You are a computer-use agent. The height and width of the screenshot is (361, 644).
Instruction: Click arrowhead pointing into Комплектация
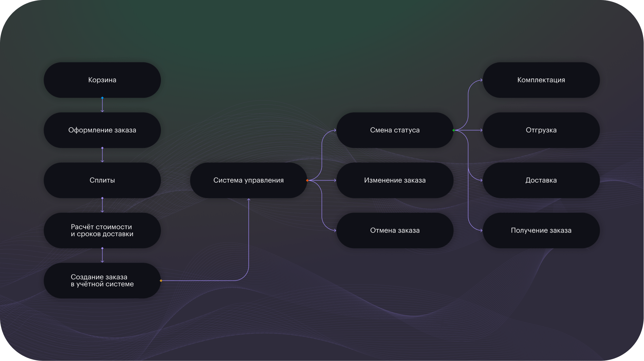point(481,80)
